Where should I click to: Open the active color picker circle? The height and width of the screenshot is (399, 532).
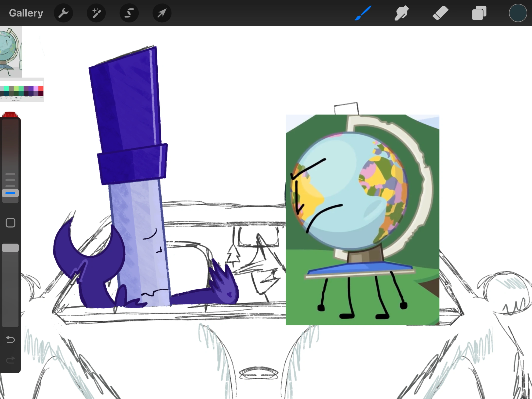tap(518, 13)
